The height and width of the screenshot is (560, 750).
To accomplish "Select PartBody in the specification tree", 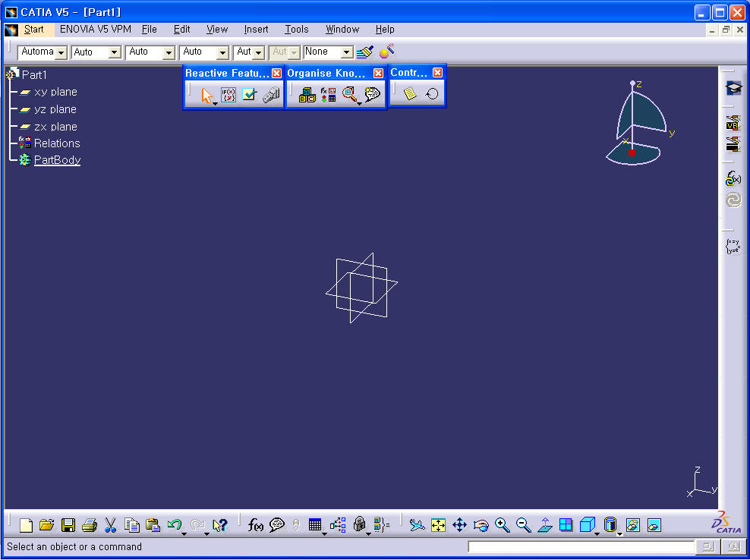I will coord(57,160).
